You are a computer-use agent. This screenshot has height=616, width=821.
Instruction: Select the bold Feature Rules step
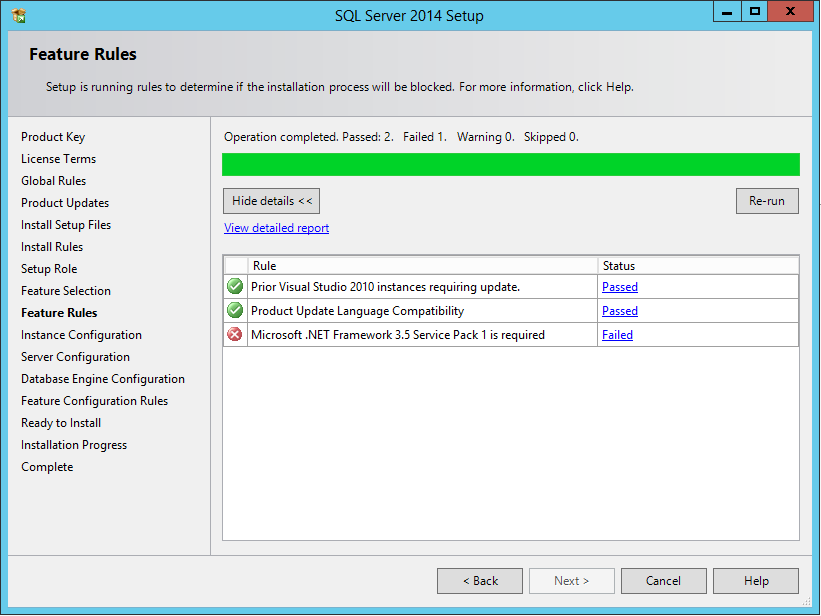pos(59,313)
